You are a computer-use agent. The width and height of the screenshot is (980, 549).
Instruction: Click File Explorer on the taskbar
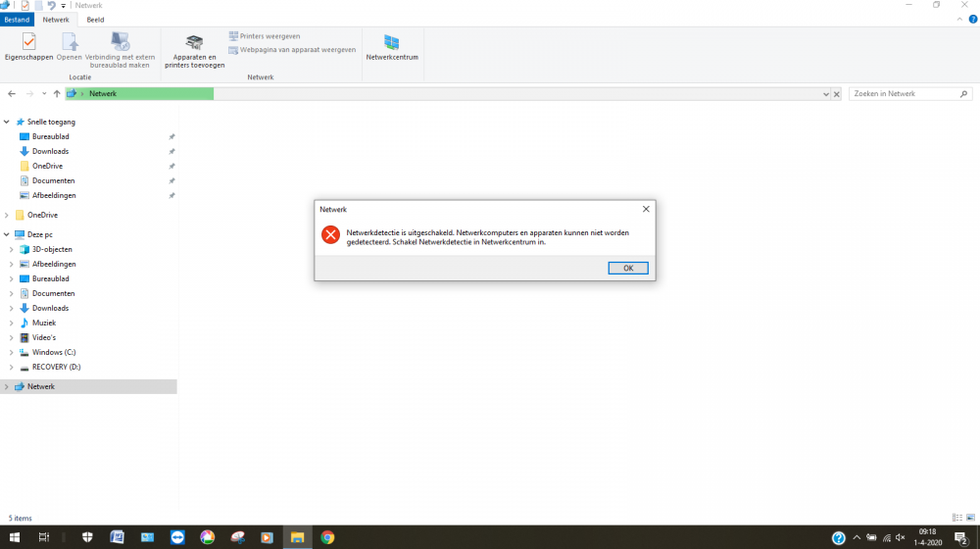tap(297, 537)
